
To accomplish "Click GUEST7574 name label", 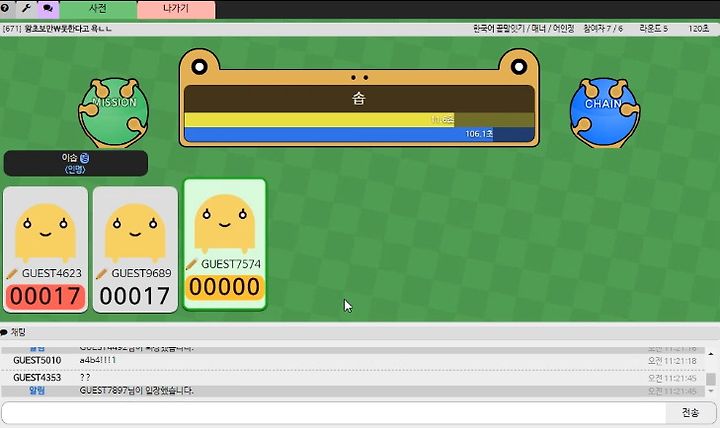I will tap(231, 264).
